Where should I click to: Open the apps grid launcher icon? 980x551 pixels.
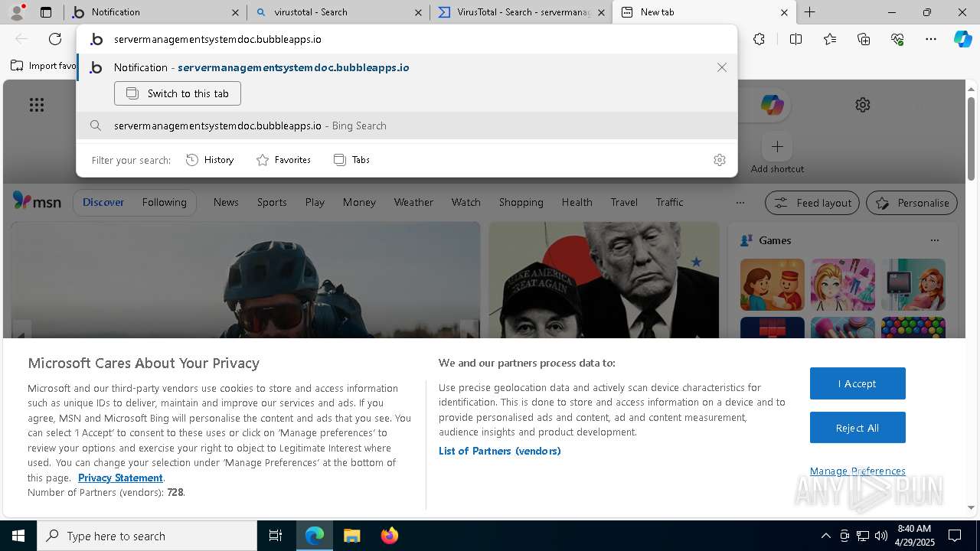point(37,105)
